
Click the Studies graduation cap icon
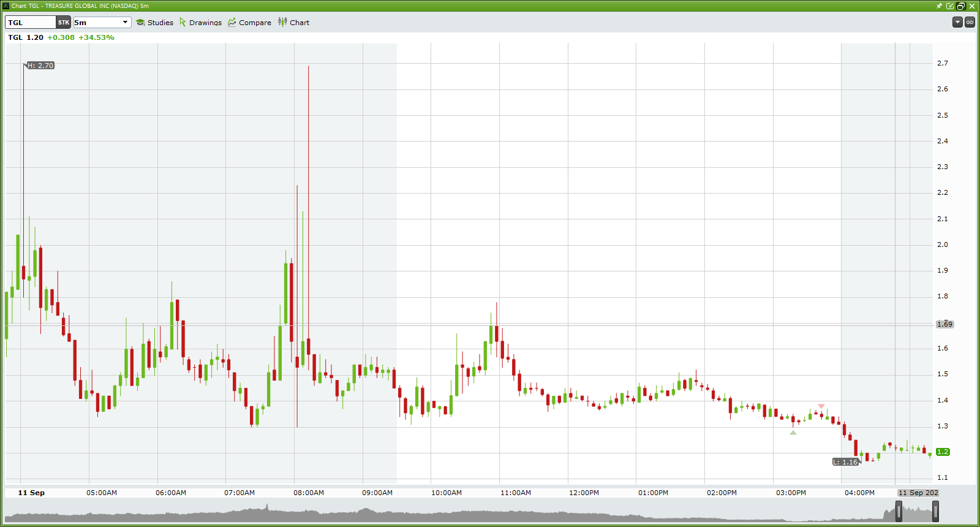click(x=140, y=23)
